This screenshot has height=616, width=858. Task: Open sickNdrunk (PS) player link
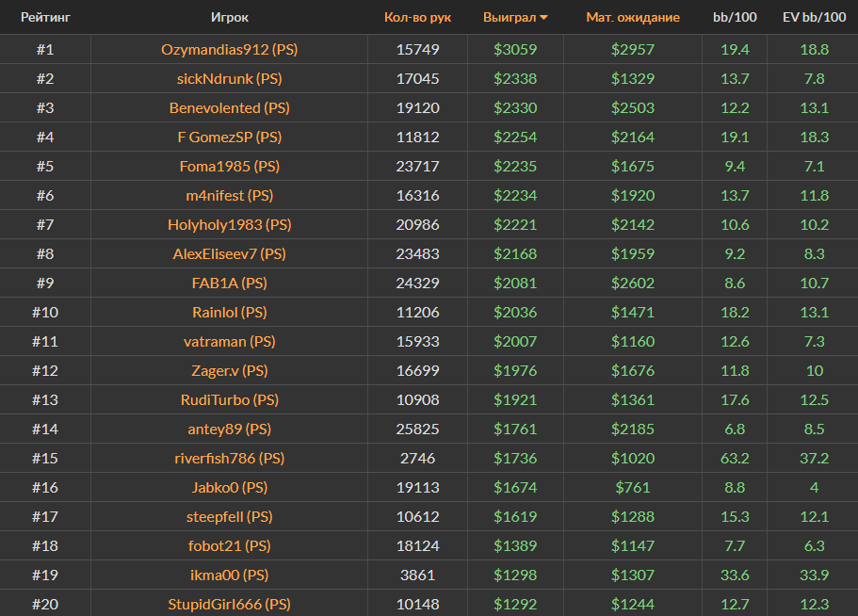point(230,78)
